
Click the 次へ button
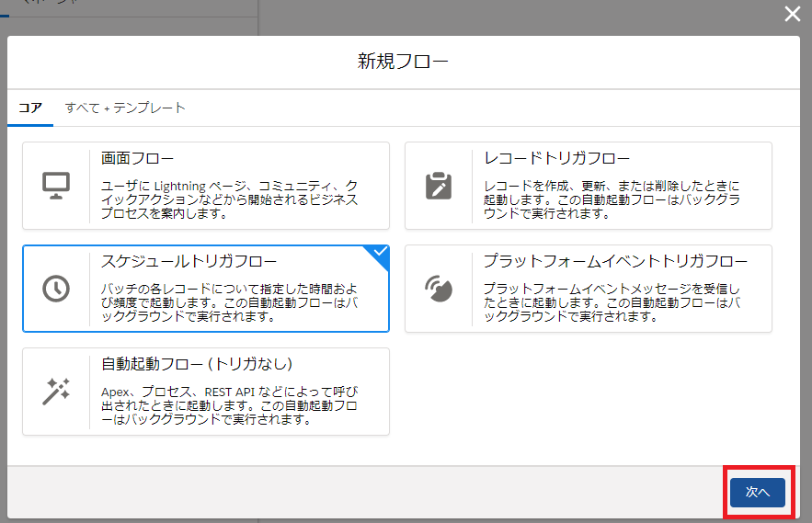click(758, 492)
